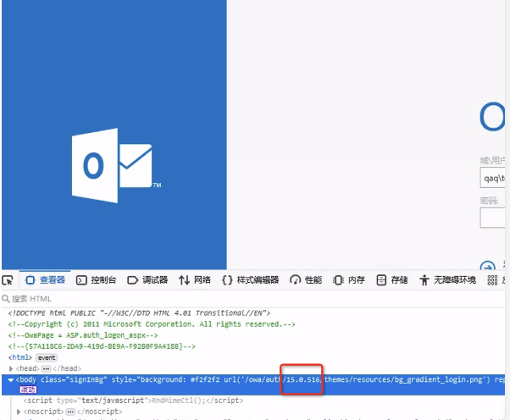
Task: Click the debugger tab icon
Action: (132, 280)
